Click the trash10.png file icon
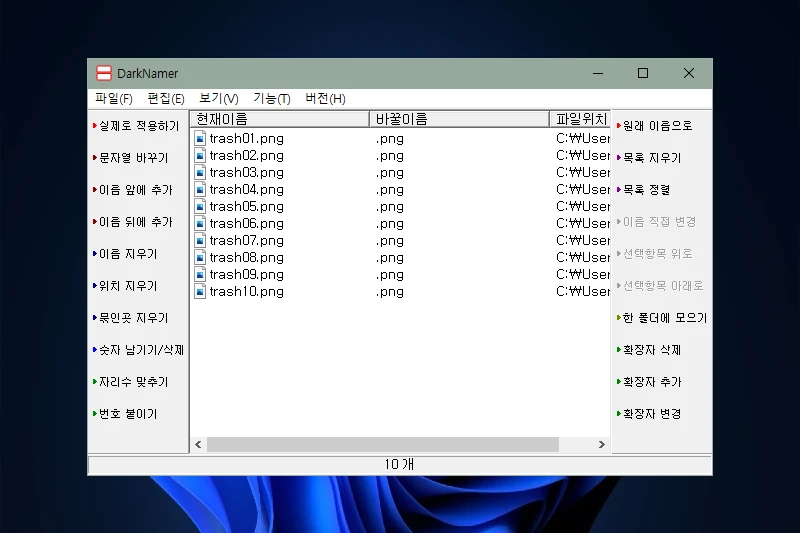 click(200, 292)
